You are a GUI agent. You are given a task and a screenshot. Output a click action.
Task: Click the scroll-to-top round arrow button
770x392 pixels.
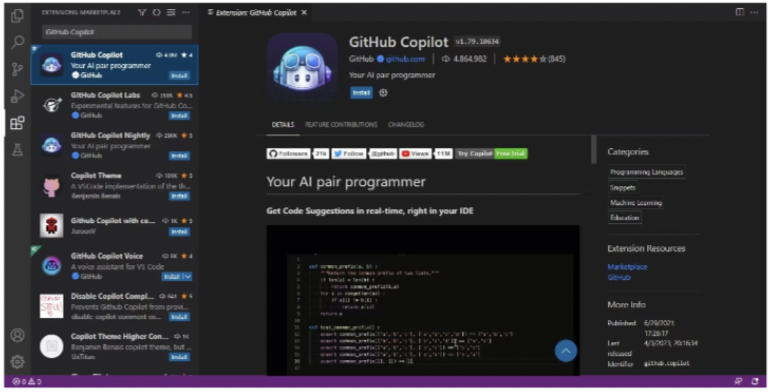[566, 351]
